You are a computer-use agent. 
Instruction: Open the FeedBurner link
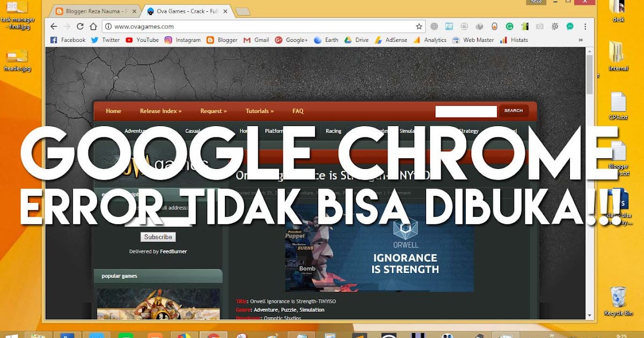point(173,252)
